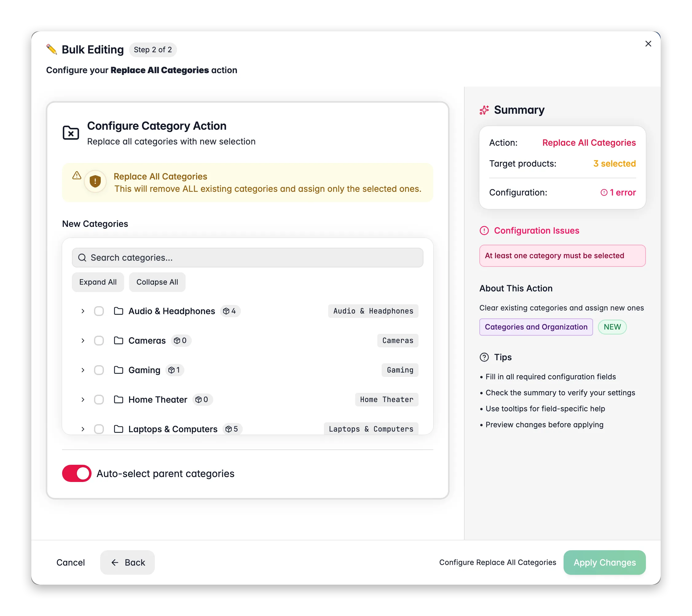Click the Expand All button
The width and height of the screenshot is (692, 616).
(x=98, y=282)
